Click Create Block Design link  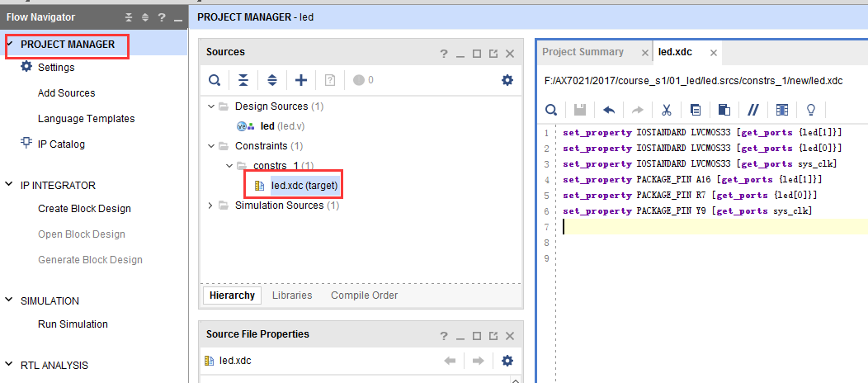(84, 209)
